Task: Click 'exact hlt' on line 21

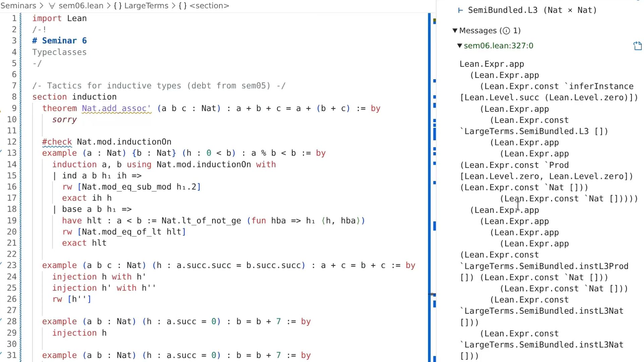Action: [84, 243]
